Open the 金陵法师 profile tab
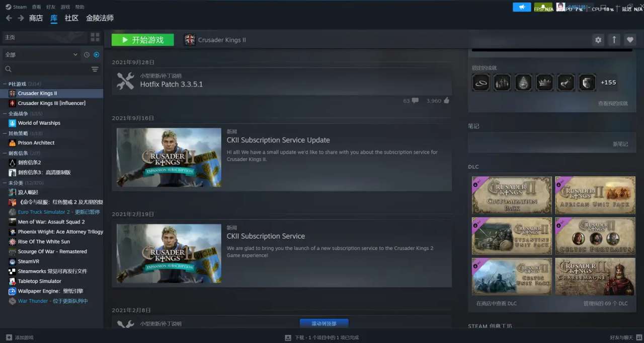The width and height of the screenshot is (644, 343). pos(100,18)
